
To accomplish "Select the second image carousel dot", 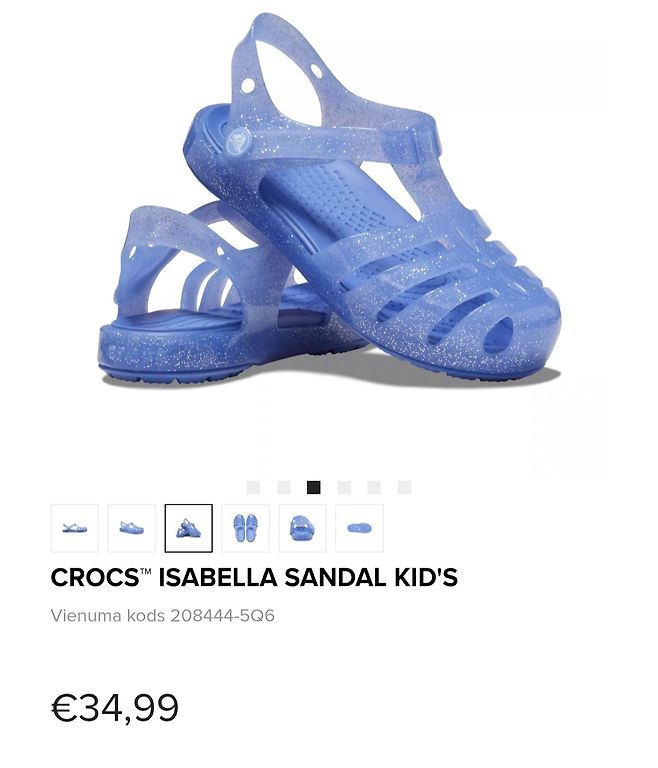I will (x=284, y=487).
